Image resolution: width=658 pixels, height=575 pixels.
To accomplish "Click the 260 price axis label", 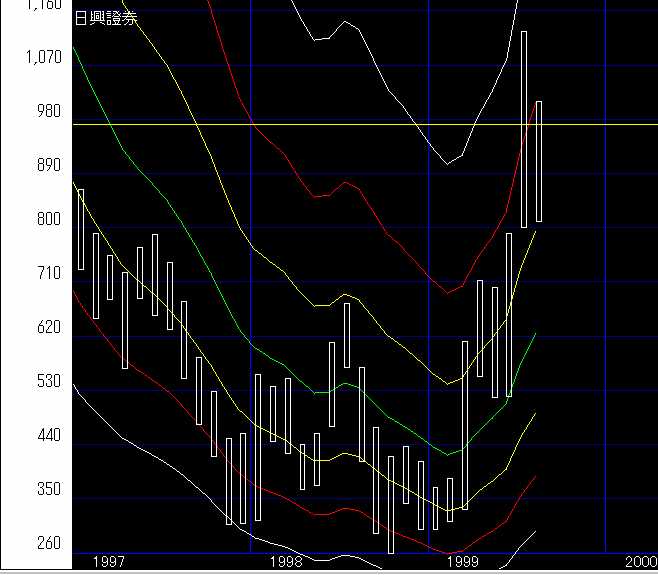I will click(46, 544).
